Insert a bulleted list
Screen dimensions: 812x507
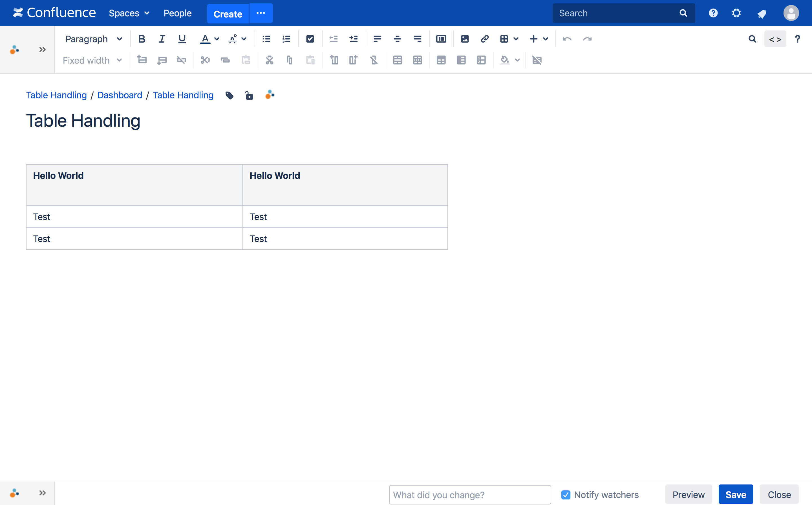pyautogui.click(x=266, y=39)
